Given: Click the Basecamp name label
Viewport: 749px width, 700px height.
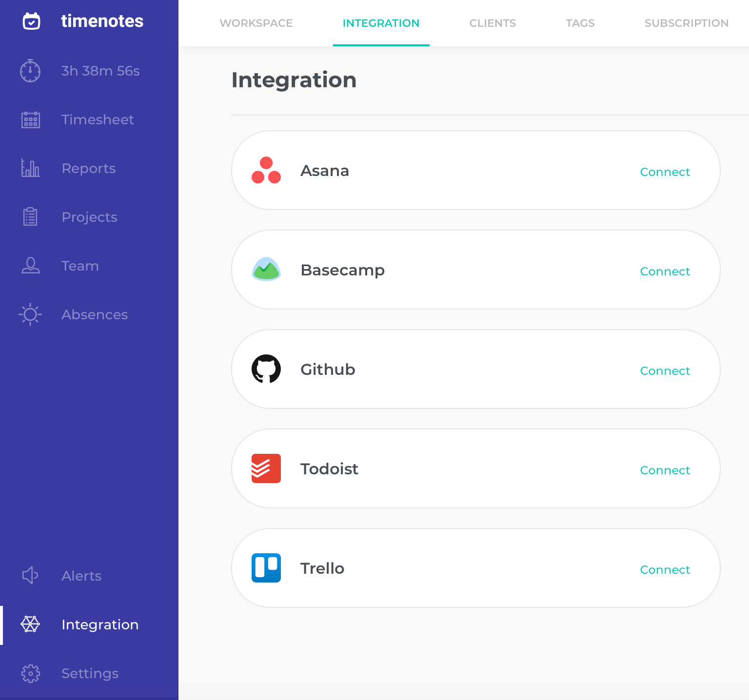Looking at the screenshot, I should click(343, 270).
